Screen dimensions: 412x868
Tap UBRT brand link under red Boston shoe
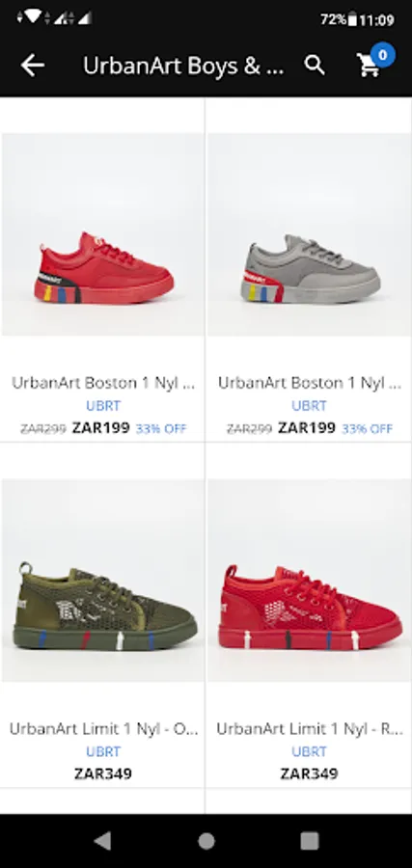click(x=103, y=406)
